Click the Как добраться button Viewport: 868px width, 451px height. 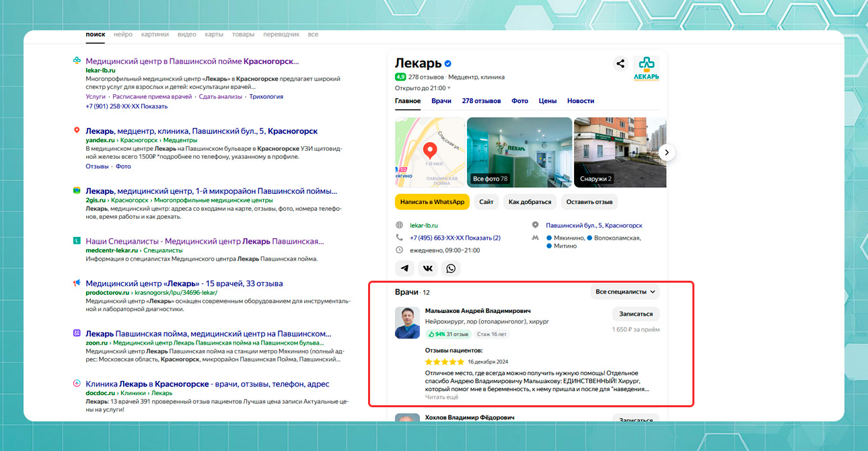[x=530, y=202]
